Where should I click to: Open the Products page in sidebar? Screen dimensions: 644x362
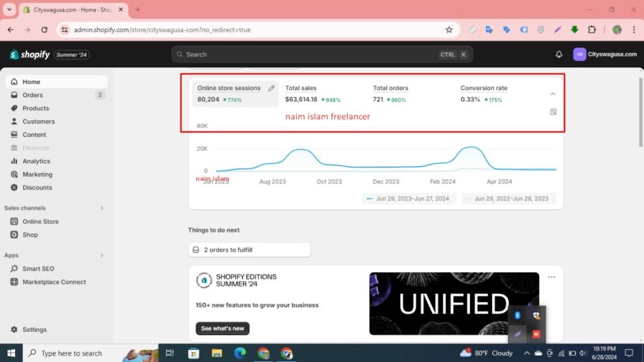tap(35, 108)
